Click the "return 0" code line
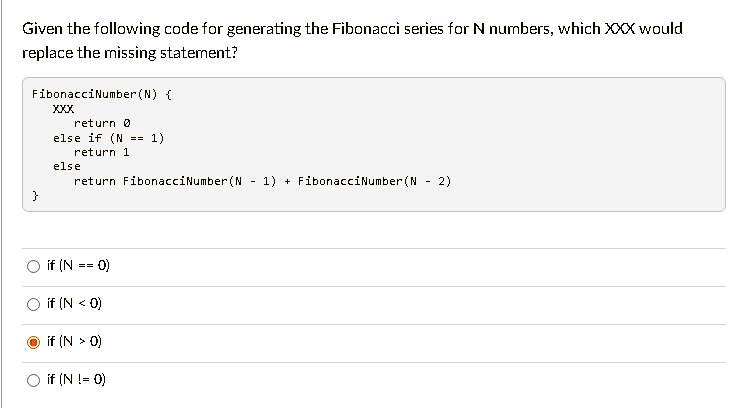Viewport: 730px width, 408px height. click(101, 123)
